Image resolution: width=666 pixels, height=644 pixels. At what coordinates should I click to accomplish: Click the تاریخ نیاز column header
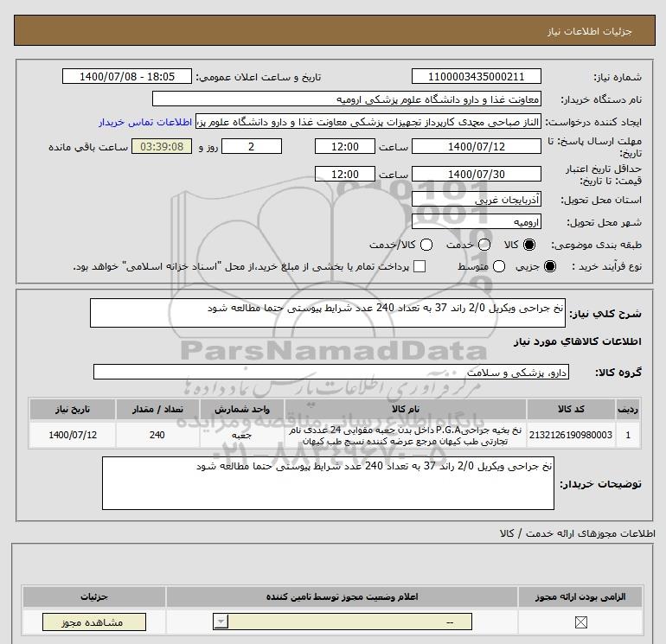pyautogui.click(x=72, y=409)
